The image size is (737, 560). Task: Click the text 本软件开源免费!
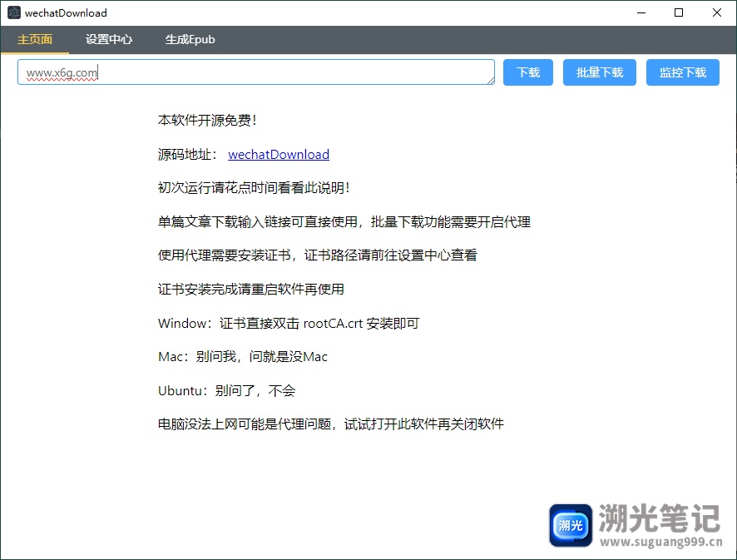coord(207,121)
